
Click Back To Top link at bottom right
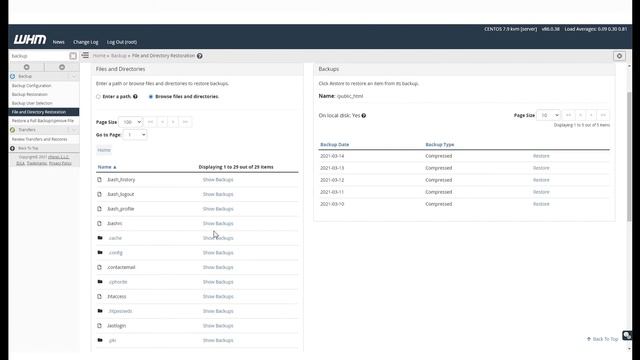point(602,339)
